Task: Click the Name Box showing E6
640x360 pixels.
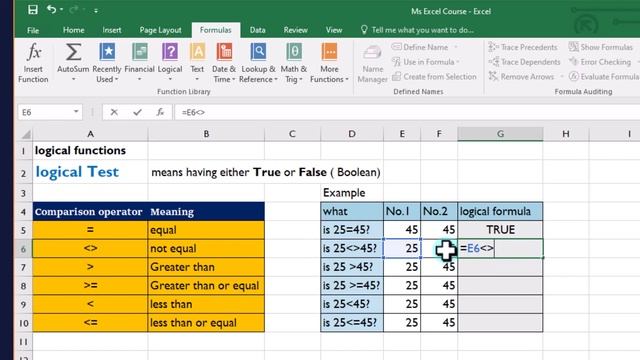Action: 45,112
